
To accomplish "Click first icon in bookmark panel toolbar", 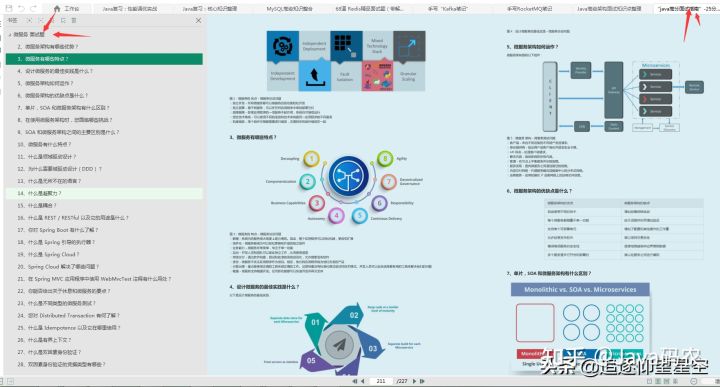I will (29, 21).
